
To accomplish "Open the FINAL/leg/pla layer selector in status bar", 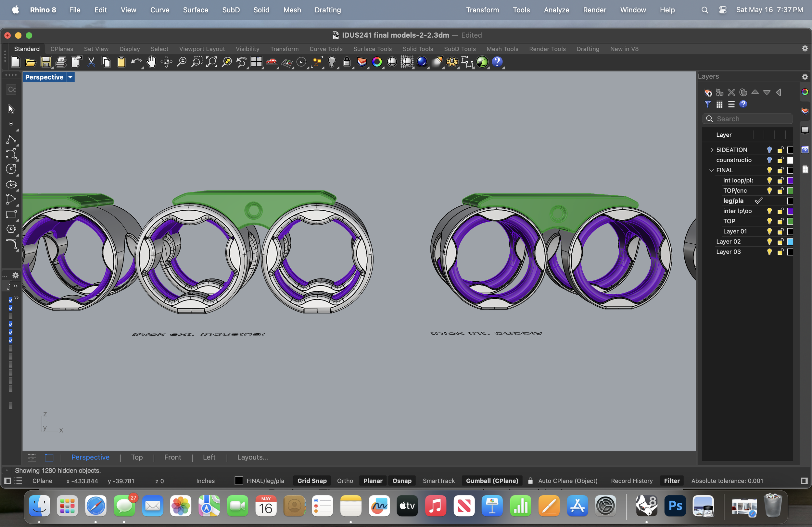I will coord(260,481).
